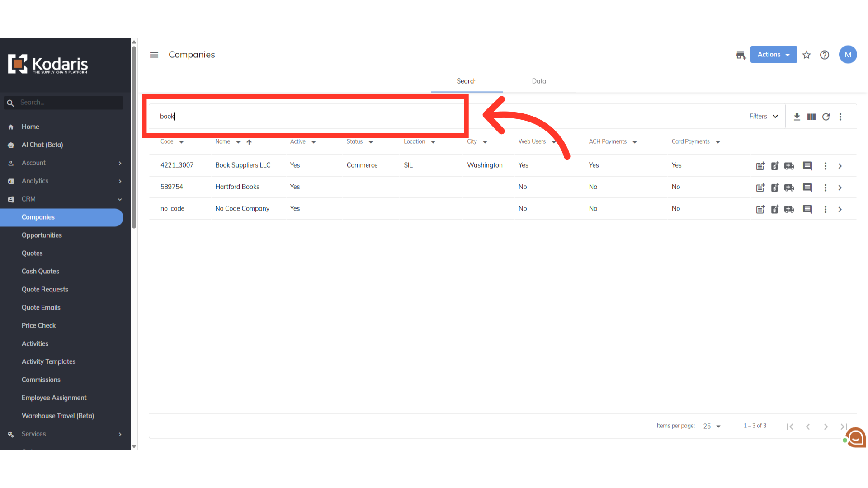868x488 pixels.
Task: Toggle the hamburger sidebar menu
Action: (154, 55)
